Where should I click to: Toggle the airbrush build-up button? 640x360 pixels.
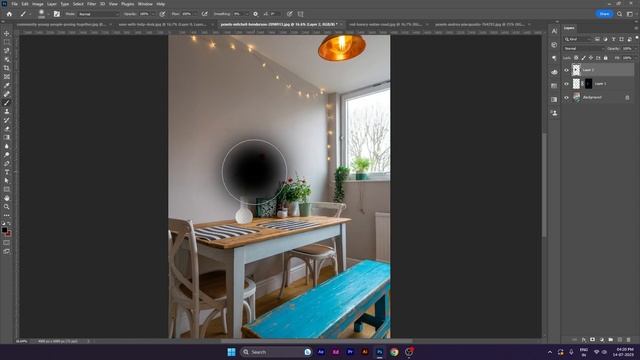pyautogui.click(x=204, y=14)
